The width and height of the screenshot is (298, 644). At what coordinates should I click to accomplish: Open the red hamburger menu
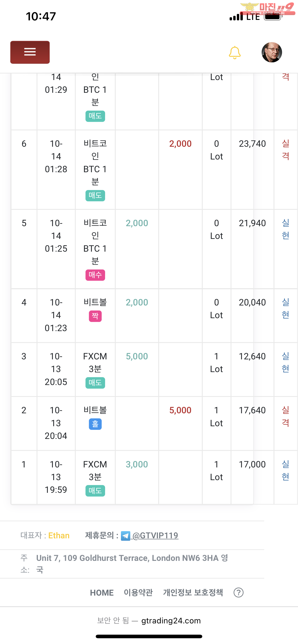coord(30,52)
